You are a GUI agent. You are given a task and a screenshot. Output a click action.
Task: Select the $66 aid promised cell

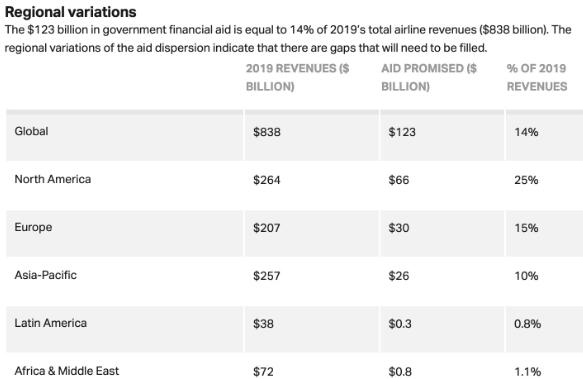coord(399,180)
